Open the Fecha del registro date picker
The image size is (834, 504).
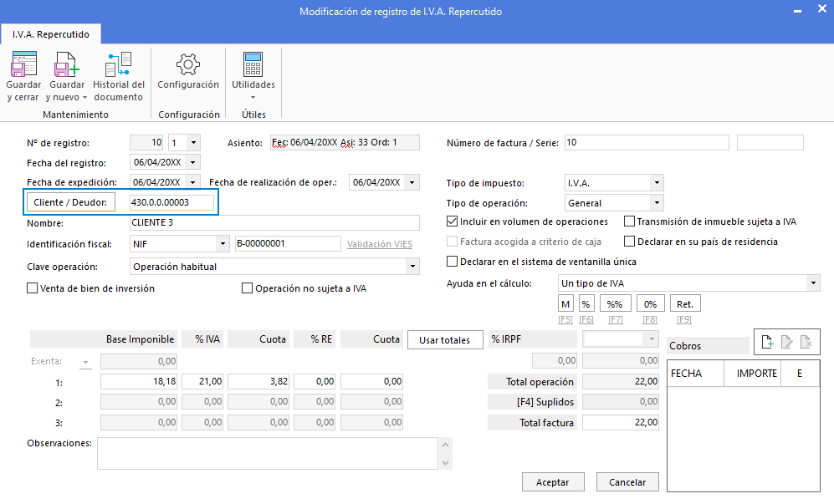point(193,162)
